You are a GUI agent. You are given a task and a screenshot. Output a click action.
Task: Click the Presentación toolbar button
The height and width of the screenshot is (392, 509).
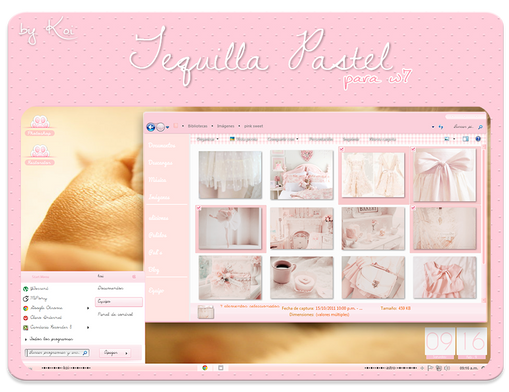pyautogui.click(x=321, y=139)
